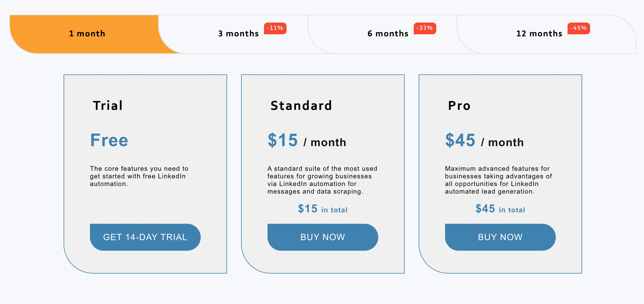Click BUY NOW on the Pro plan
Image resolution: width=644 pixels, height=304 pixels.
click(x=500, y=237)
